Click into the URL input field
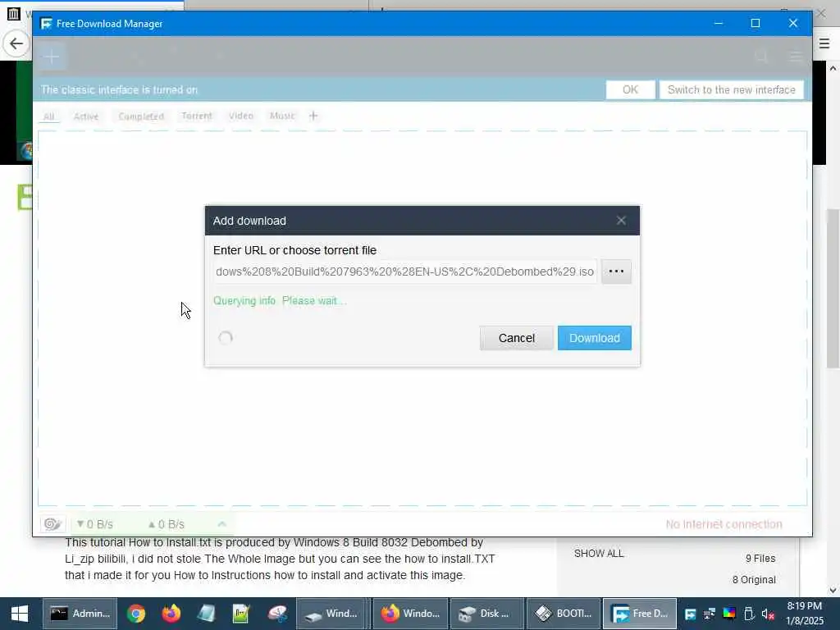840x630 pixels. coord(404,272)
